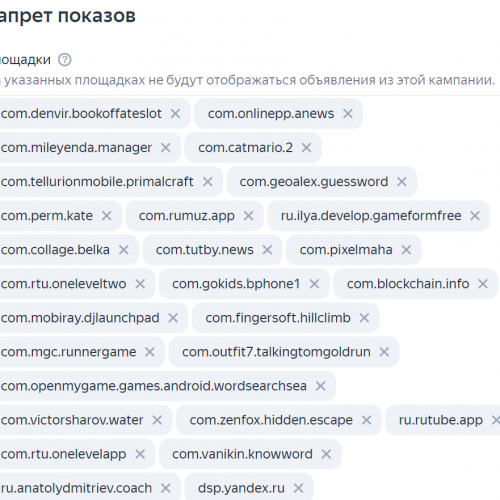
Task: Remove com.pixelmaha from the list
Action: click(406, 250)
